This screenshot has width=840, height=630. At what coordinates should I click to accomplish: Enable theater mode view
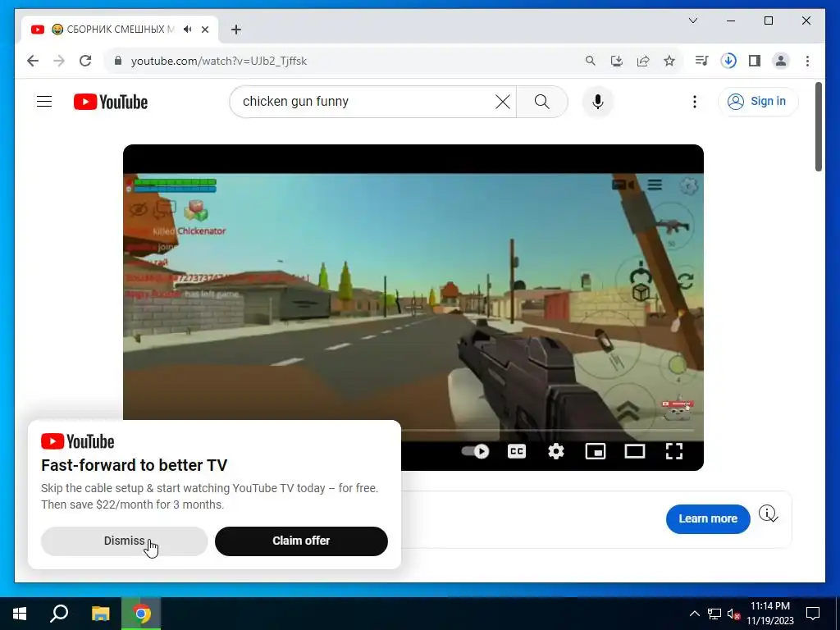[635, 451]
